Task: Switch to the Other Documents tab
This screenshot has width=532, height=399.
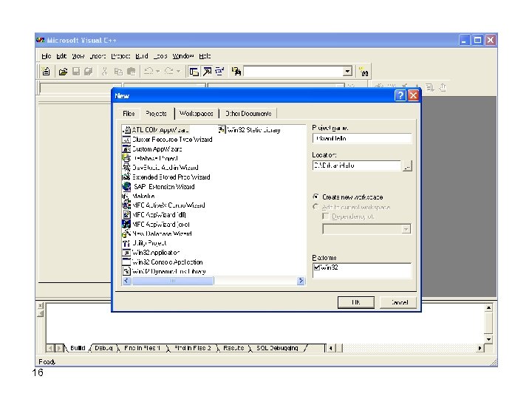Action: point(248,114)
